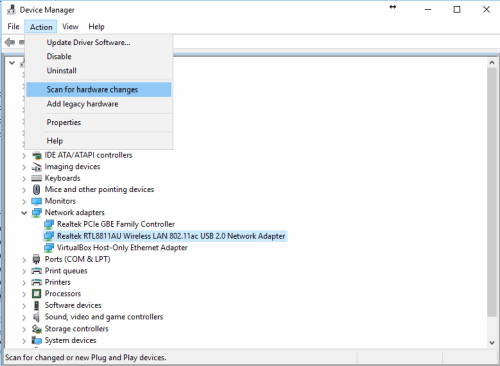
Task: Open the View menu
Action: [x=70, y=27]
